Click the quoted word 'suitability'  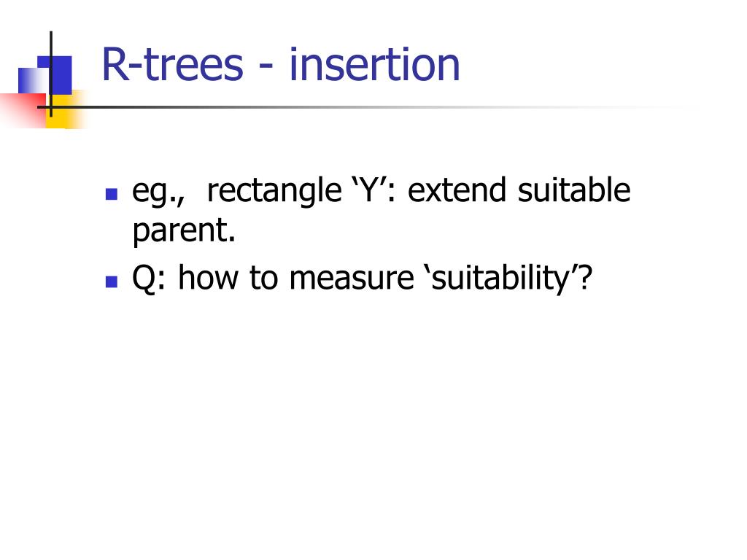click(x=502, y=278)
